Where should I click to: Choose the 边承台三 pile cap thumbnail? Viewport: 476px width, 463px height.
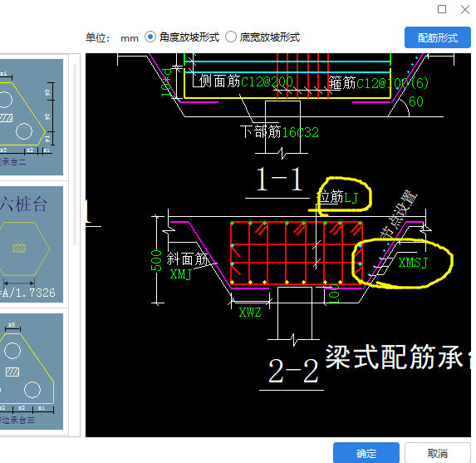pyautogui.click(x=32, y=372)
